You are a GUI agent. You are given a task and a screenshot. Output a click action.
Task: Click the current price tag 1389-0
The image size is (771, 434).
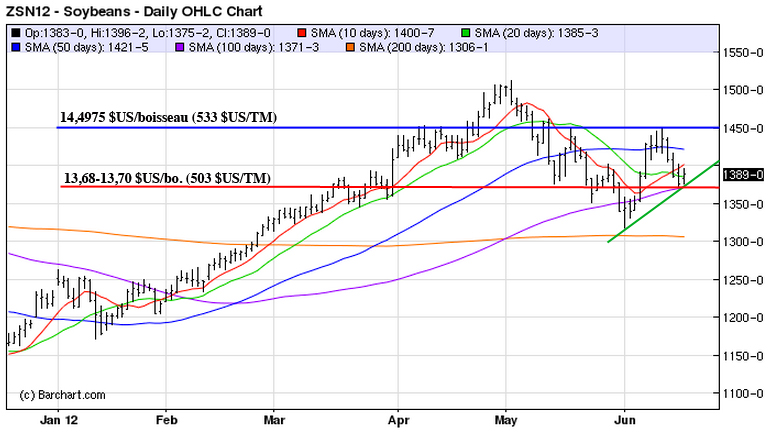coord(743,174)
